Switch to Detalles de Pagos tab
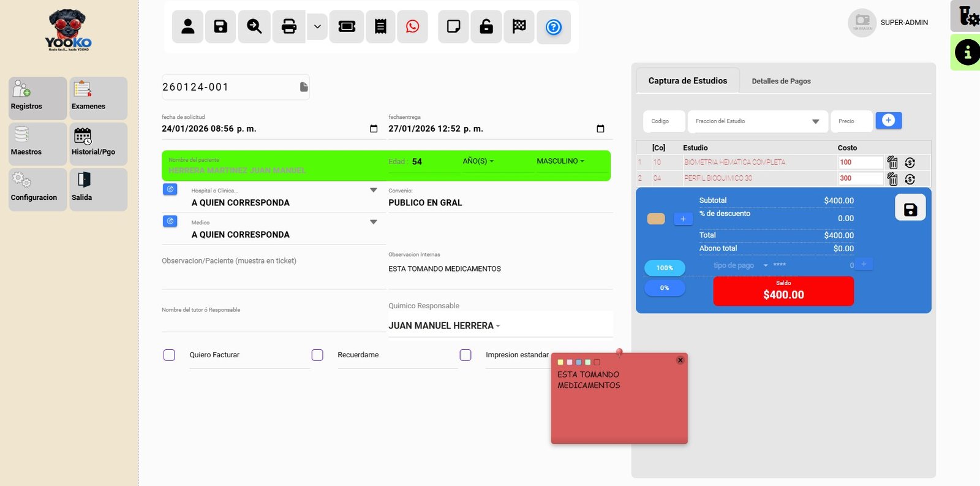 tap(781, 81)
